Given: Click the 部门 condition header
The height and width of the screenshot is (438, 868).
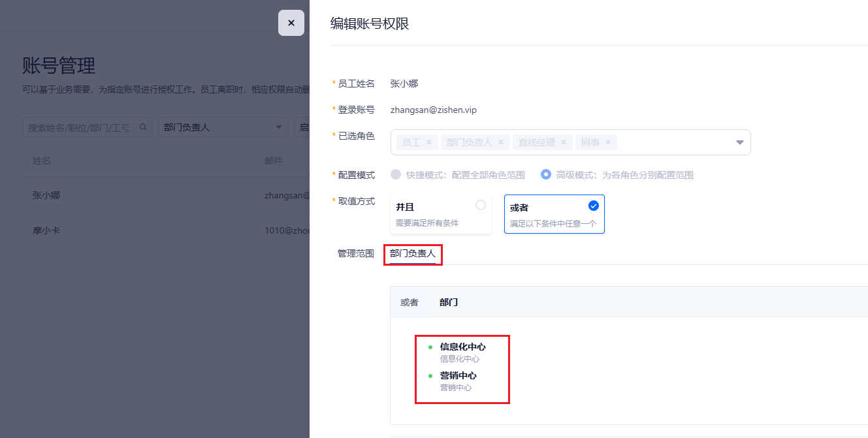Looking at the screenshot, I should pos(449,302).
